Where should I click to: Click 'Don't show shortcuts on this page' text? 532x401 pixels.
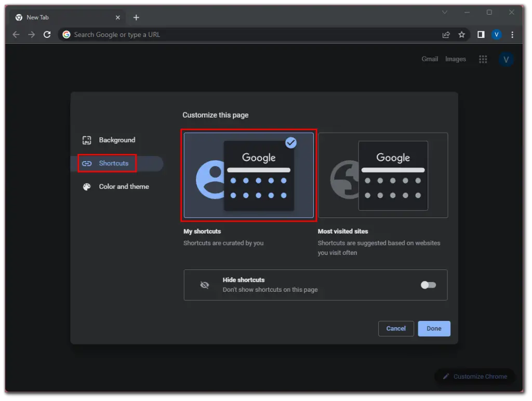point(270,290)
